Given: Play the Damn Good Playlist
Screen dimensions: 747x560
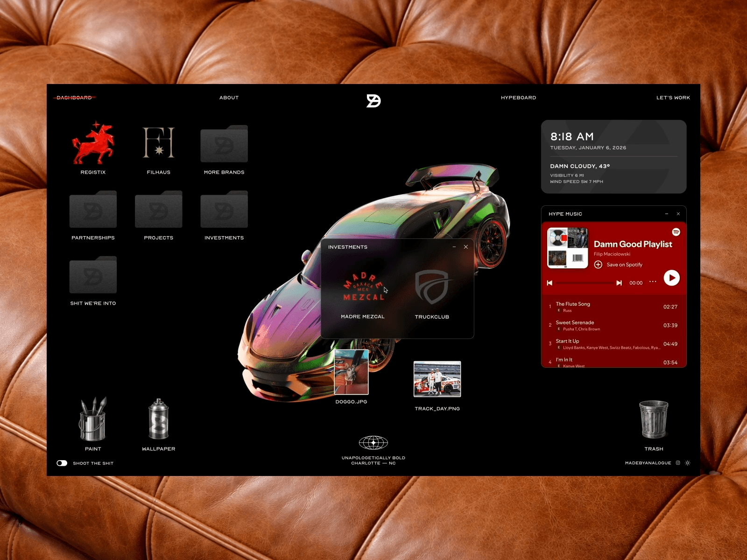Looking at the screenshot, I should (x=671, y=278).
